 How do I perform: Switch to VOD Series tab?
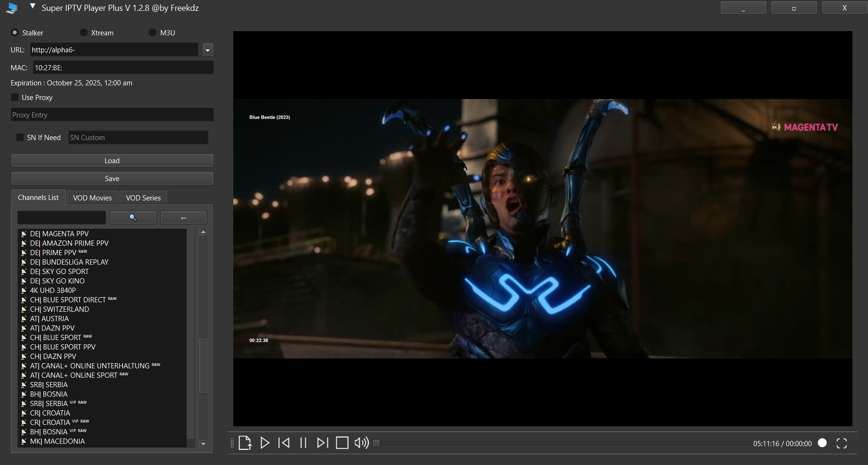(x=143, y=198)
